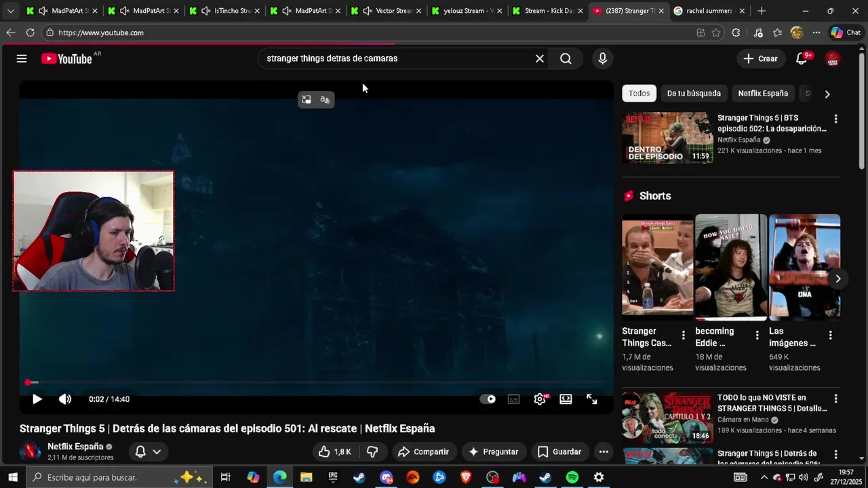Select the De tu búsqueda chip
Viewport: 868px width, 488px height.
(694, 94)
